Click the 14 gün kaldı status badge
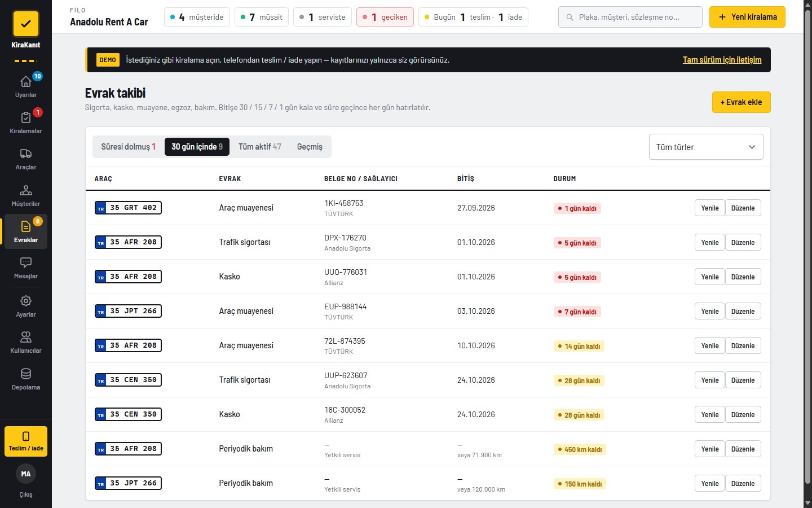The image size is (812, 508). pyautogui.click(x=579, y=346)
